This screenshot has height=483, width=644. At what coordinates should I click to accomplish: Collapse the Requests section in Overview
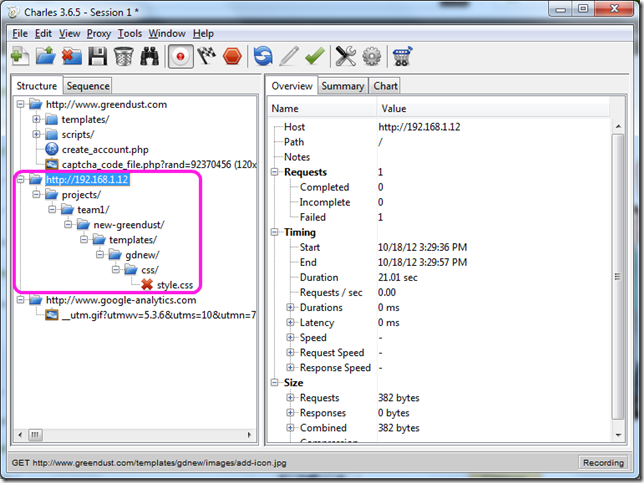pos(274,172)
